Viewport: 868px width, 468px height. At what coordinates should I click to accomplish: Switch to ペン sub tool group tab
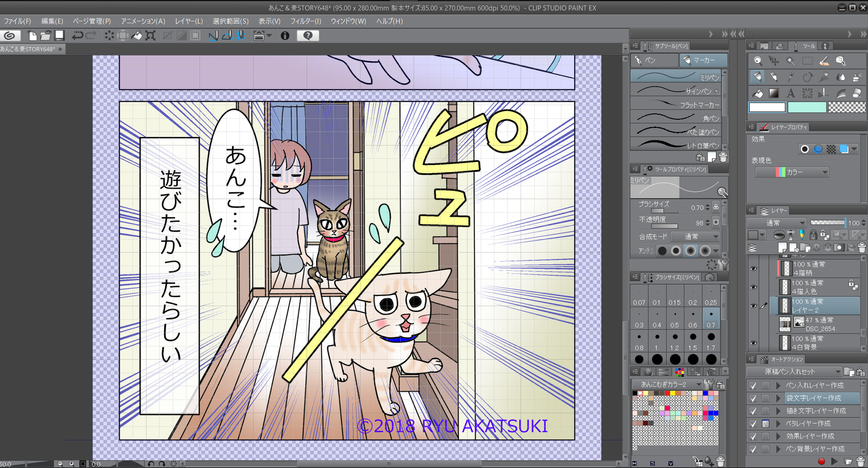pos(655,60)
